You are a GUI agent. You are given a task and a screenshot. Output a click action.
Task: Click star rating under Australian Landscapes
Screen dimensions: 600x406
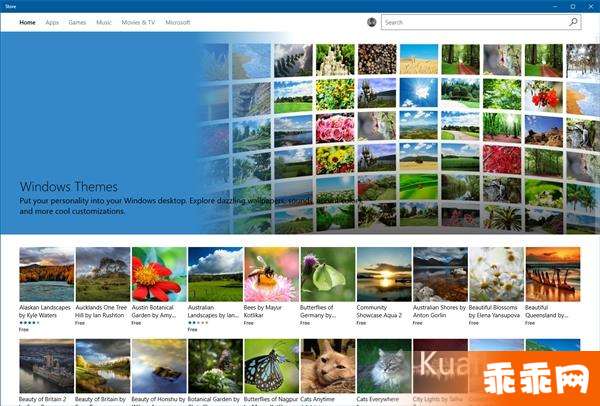coord(198,323)
